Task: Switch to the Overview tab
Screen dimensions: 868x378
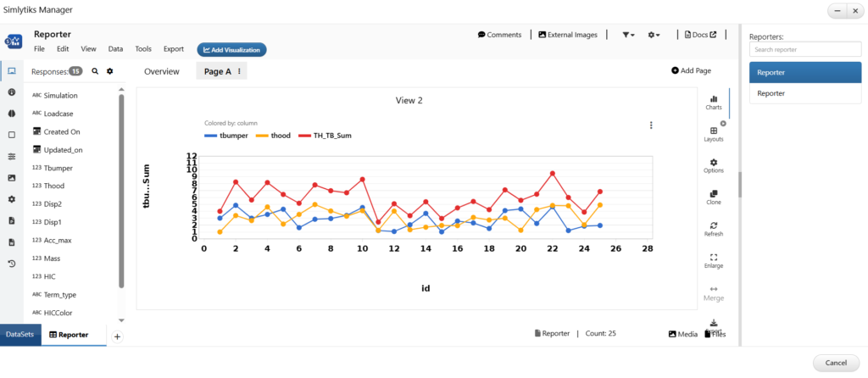Action: click(x=162, y=72)
